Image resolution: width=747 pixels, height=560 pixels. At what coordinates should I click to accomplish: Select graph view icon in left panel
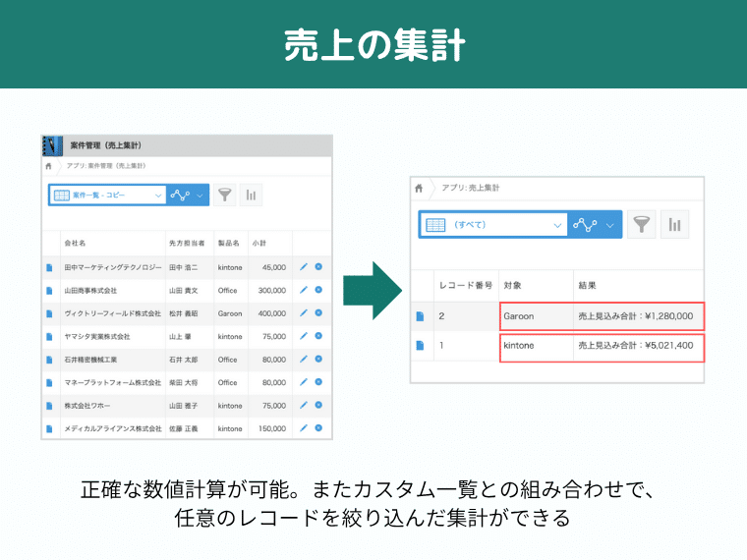pyautogui.click(x=180, y=196)
